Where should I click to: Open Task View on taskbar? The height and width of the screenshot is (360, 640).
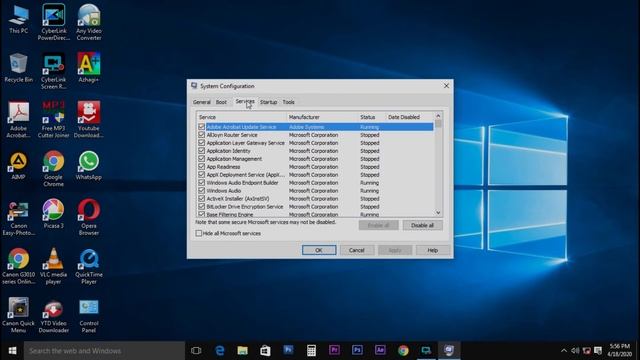pos(196,350)
